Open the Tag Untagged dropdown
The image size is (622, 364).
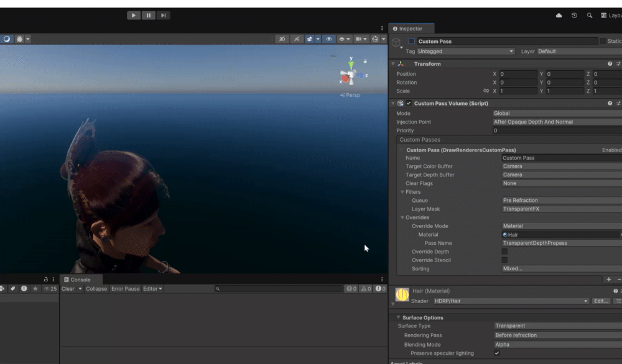pos(466,52)
